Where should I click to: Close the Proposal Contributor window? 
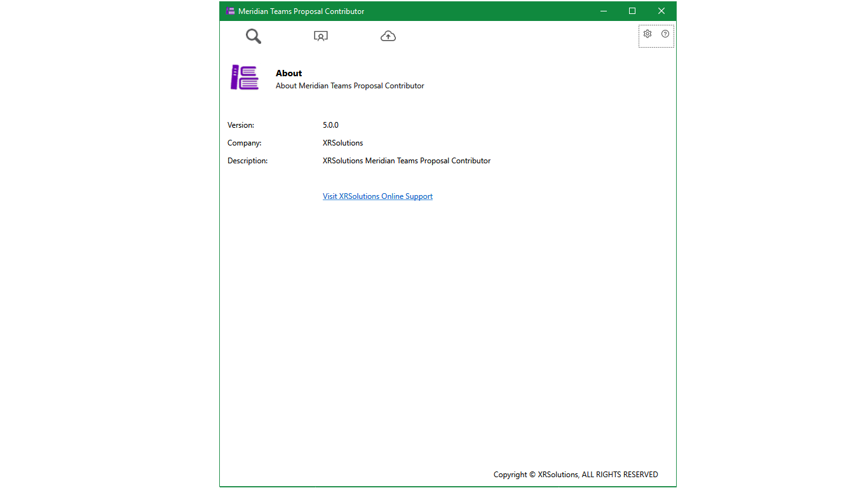coord(661,11)
